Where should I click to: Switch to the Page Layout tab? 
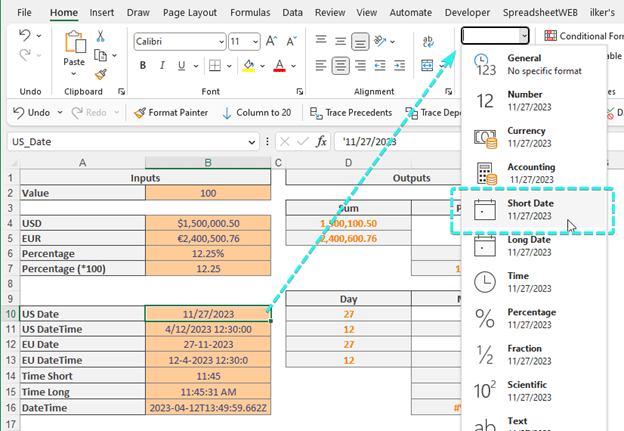(190, 12)
